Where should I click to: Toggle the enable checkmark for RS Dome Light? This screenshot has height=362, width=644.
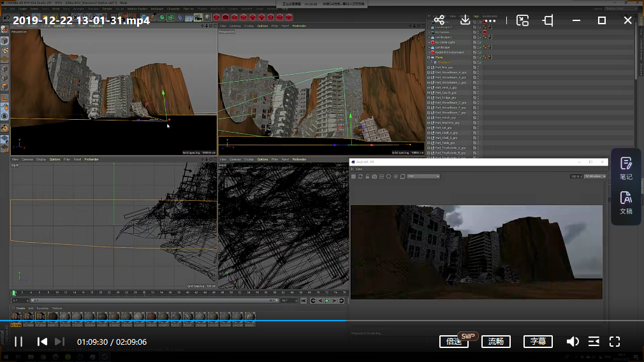(479, 42)
